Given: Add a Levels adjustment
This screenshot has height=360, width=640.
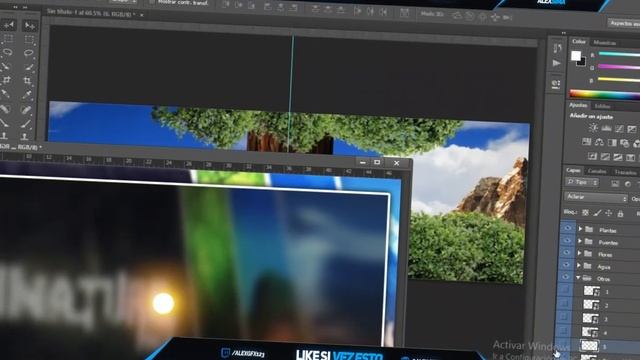Looking at the screenshot, I should point(606,129).
